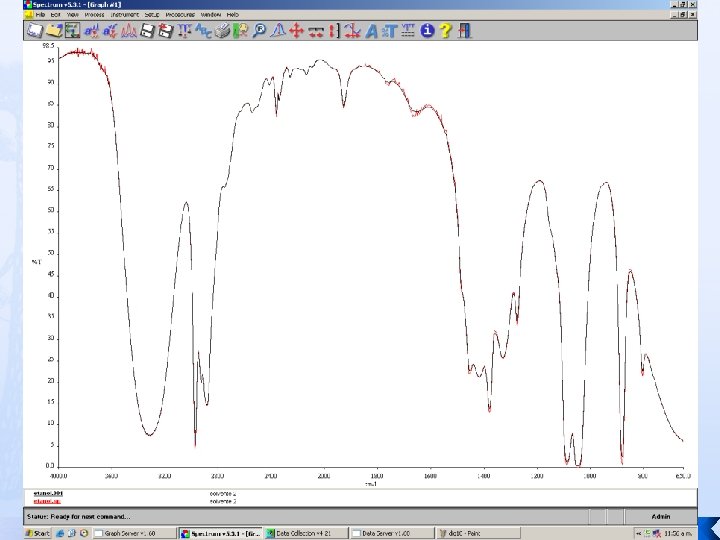Image resolution: width=720 pixels, height=540 pixels.
Task: Click the ABC text label icon
Action: pos(203,31)
